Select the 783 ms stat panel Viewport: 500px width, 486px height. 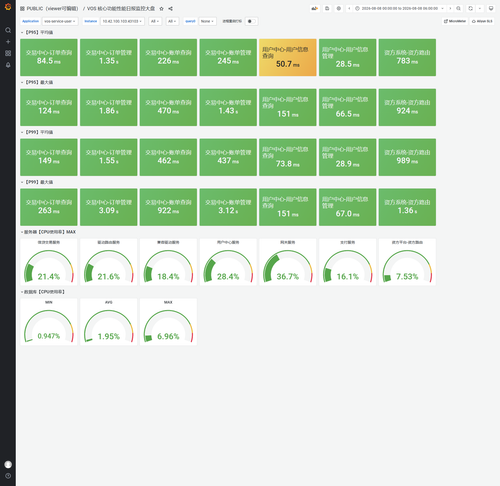[x=407, y=57]
